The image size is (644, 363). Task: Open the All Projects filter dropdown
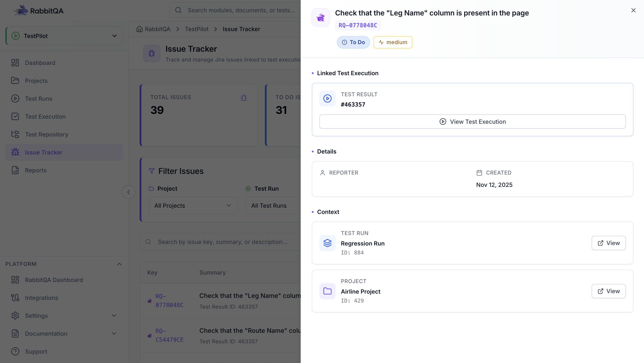point(193,206)
